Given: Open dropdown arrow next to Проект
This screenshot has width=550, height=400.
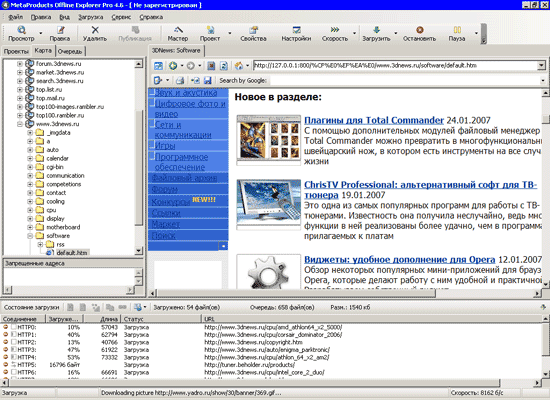Looking at the screenshot, I should 230,33.
